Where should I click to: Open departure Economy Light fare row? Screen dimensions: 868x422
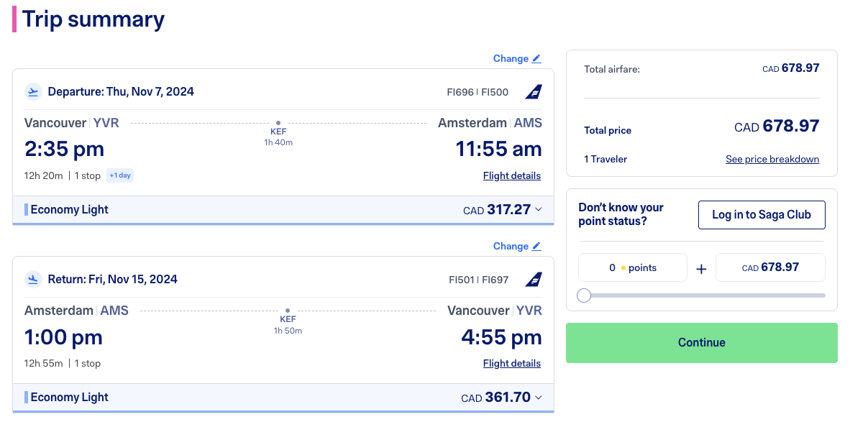click(70, 210)
